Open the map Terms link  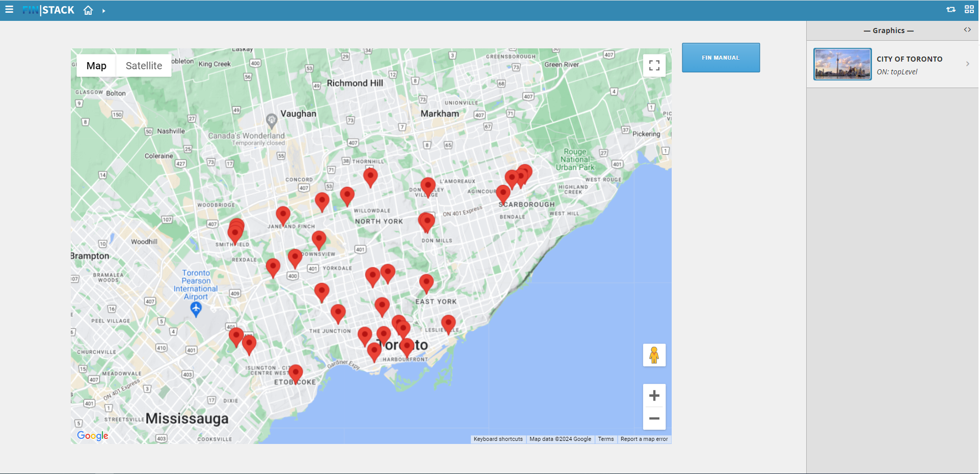606,439
